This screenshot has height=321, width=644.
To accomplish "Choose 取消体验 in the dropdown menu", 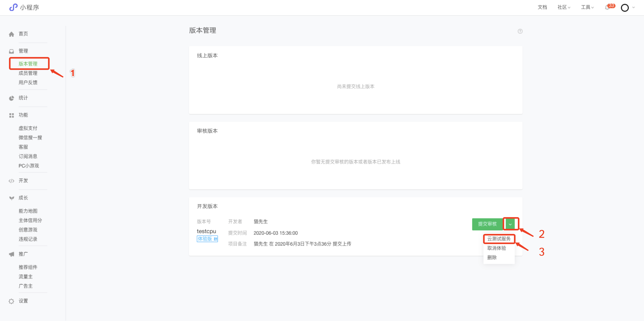I will pos(497,248).
